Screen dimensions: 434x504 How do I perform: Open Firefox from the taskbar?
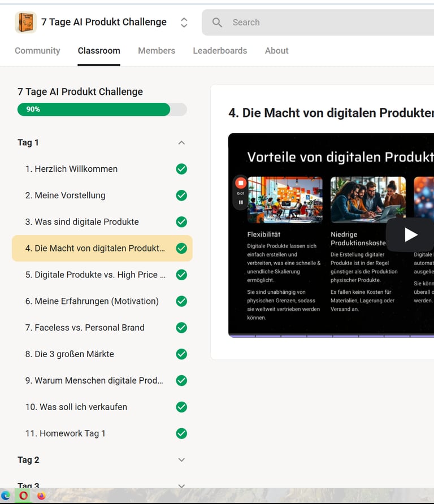[x=41, y=496]
